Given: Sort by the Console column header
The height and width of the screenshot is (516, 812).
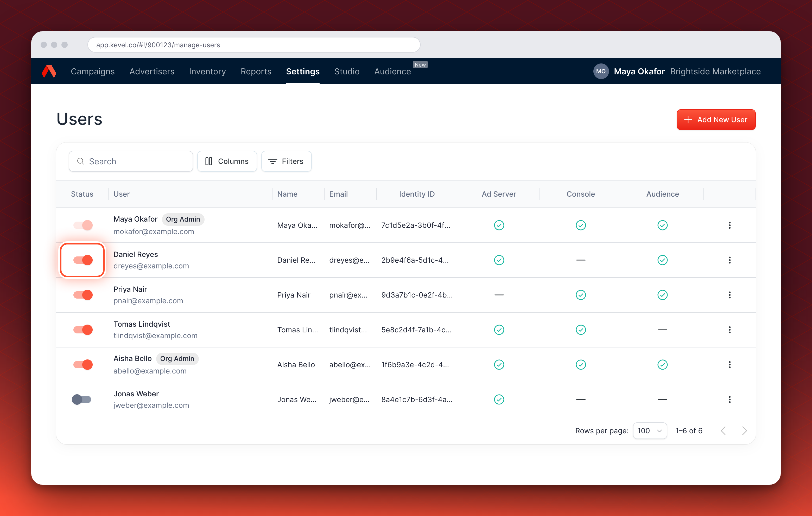Looking at the screenshot, I should [x=581, y=194].
